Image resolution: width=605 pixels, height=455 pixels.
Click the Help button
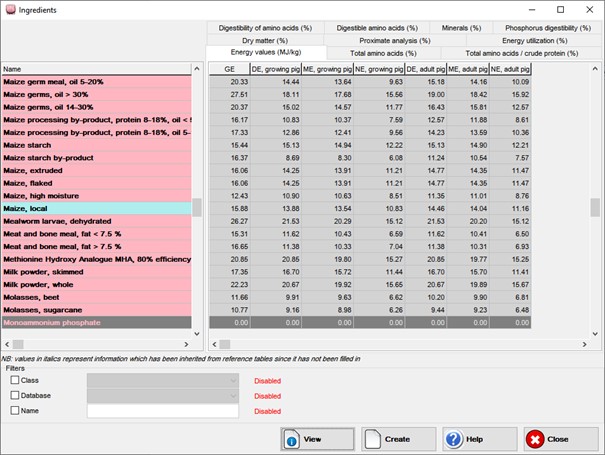(x=480, y=439)
